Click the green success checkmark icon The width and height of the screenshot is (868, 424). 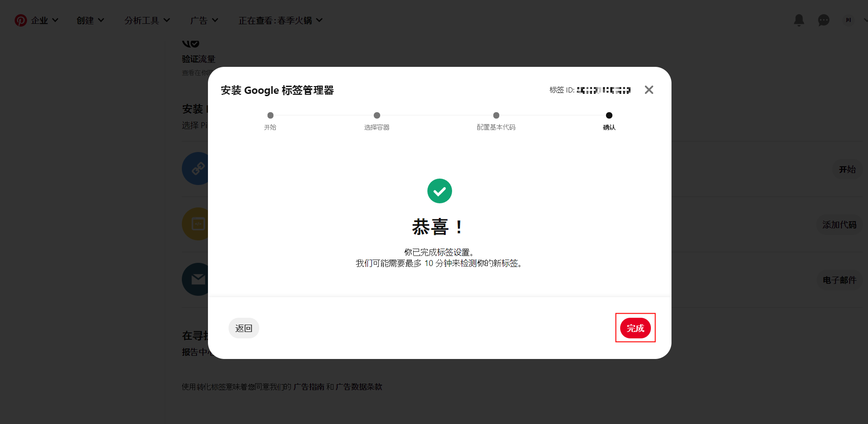(x=440, y=191)
